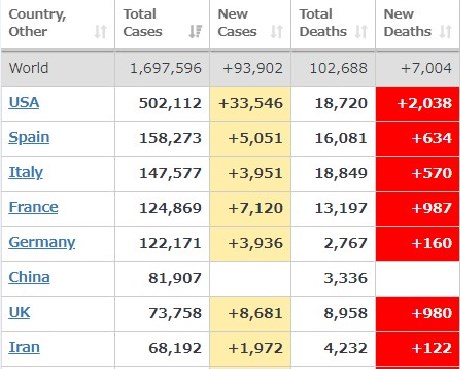Open the USA country link

point(24,102)
